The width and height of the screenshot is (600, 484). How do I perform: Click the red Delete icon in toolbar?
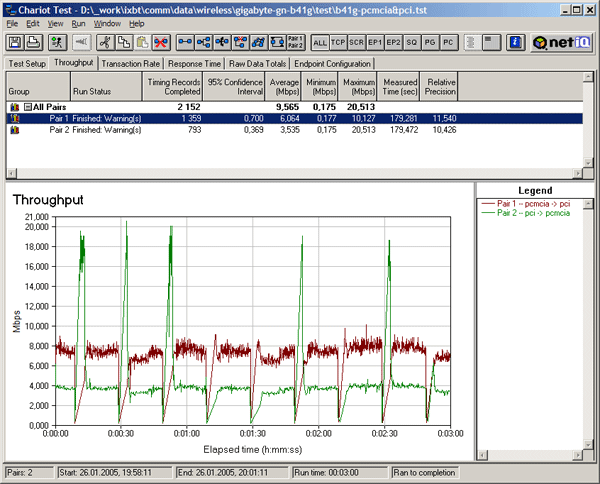point(160,43)
